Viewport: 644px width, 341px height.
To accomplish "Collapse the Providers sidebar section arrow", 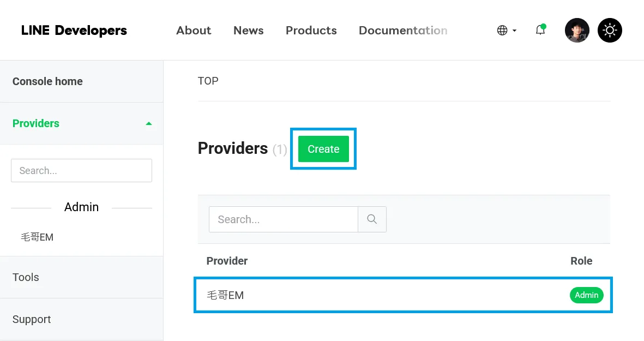I will click(149, 123).
